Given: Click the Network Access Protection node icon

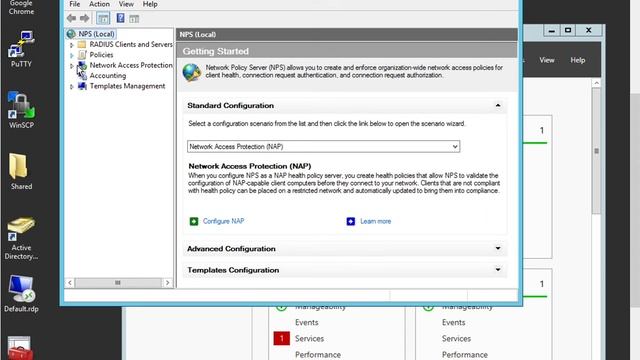Looking at the screenshot, I should 82,65.
